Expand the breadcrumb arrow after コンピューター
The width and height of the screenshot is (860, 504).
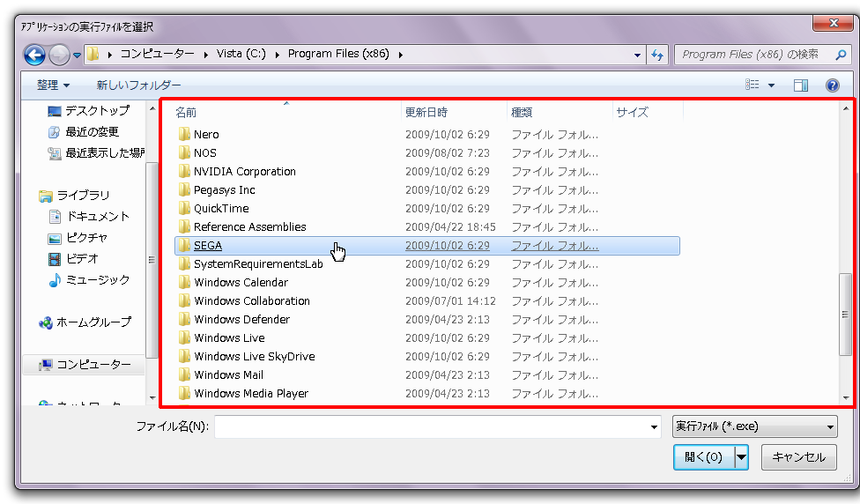pyautogui.click(x=205, y=55)
